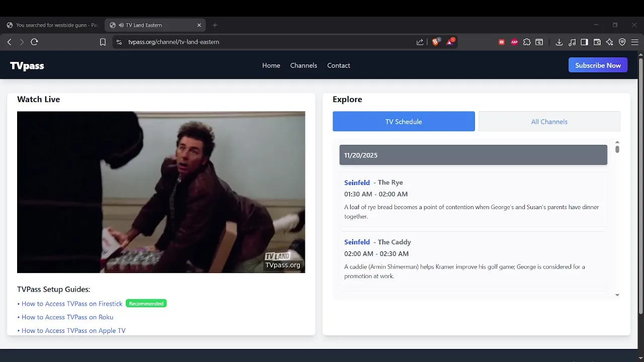
Task: Click the share page icon
Action: point(420,42)
